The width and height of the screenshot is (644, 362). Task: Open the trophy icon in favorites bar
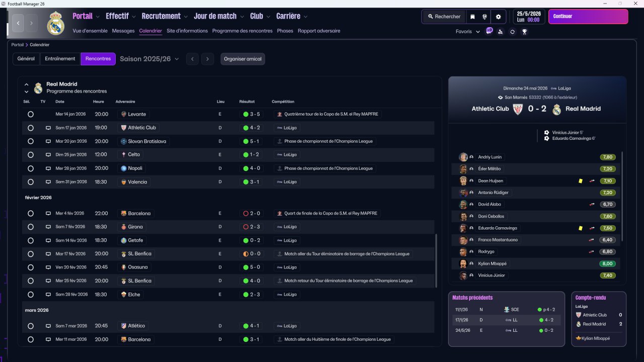click(x=524, y=32)
